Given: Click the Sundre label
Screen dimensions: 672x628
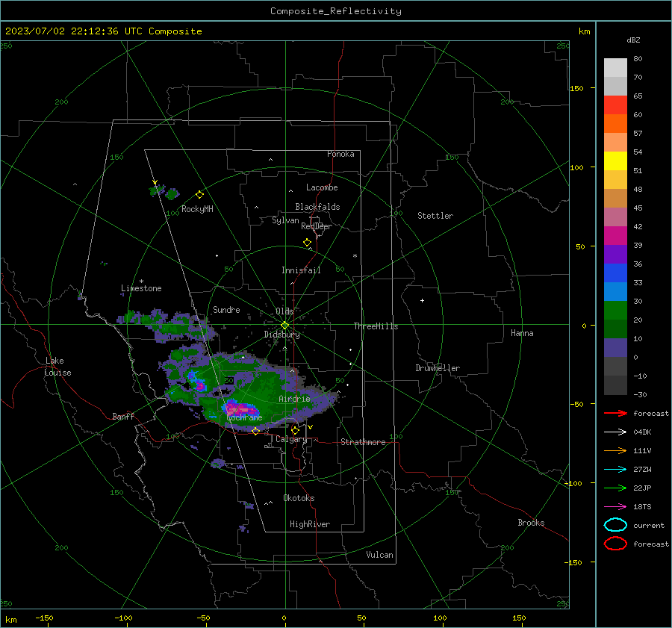Looking at the screenshot, I should pos(226,309).
